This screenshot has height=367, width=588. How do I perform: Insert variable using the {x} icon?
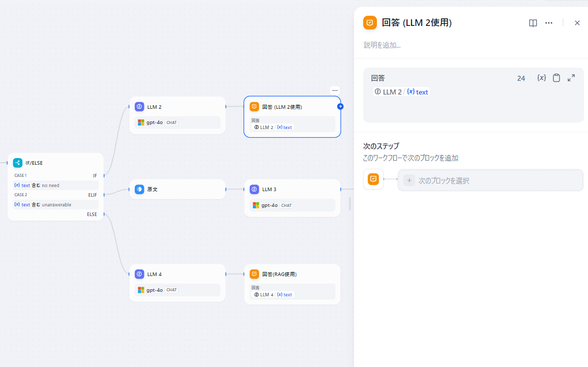(x=542, y=78)
